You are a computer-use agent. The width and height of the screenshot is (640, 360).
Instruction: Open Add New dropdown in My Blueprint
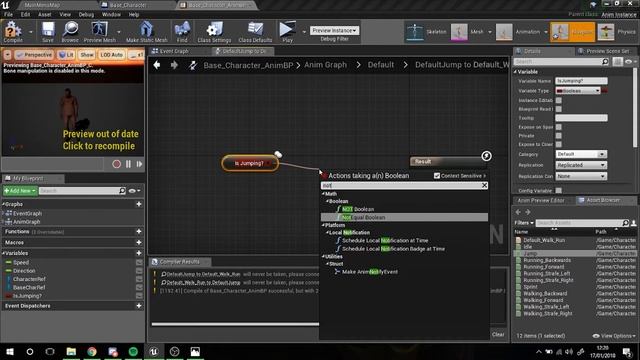(x=20, y=191)
